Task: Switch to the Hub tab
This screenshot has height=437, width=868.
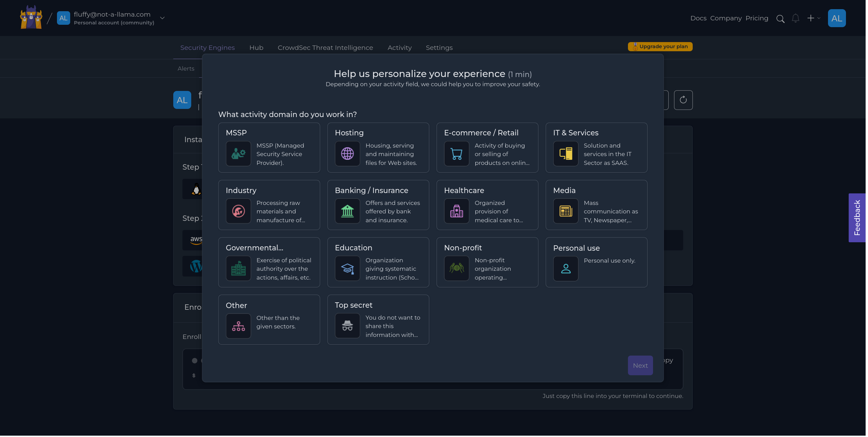Action: pyautogui.click(x=256, y=47)
